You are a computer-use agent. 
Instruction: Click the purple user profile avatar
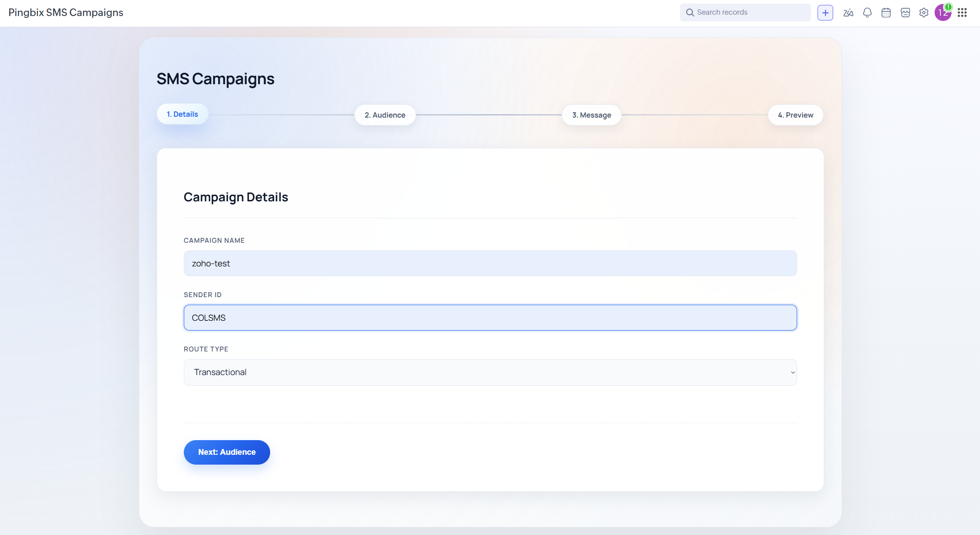(942, 12)
